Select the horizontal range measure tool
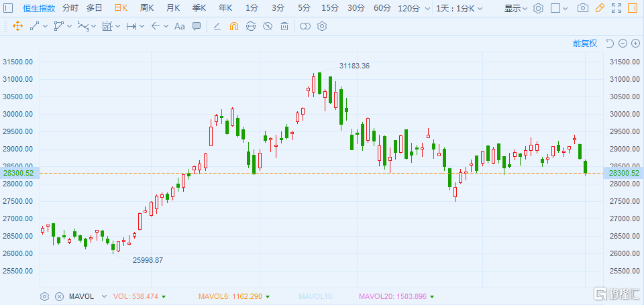The image size is (644, 305). pos(131,26)
